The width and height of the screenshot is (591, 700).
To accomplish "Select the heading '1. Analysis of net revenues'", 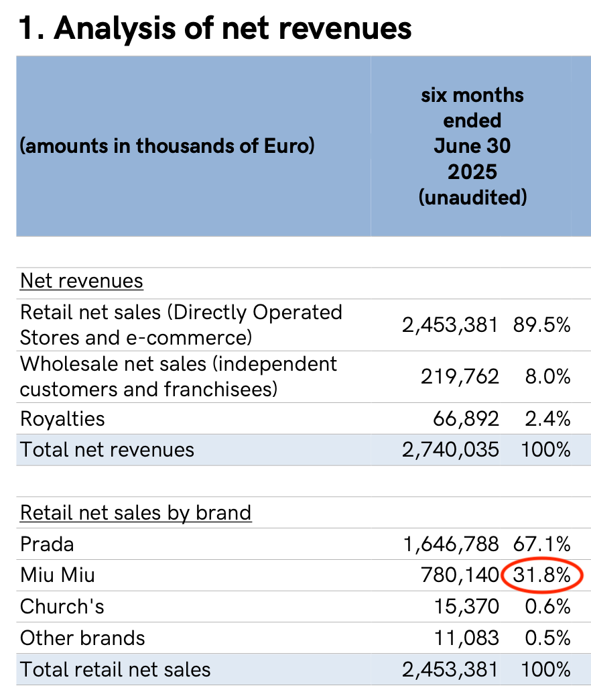I will pos(215,28).
